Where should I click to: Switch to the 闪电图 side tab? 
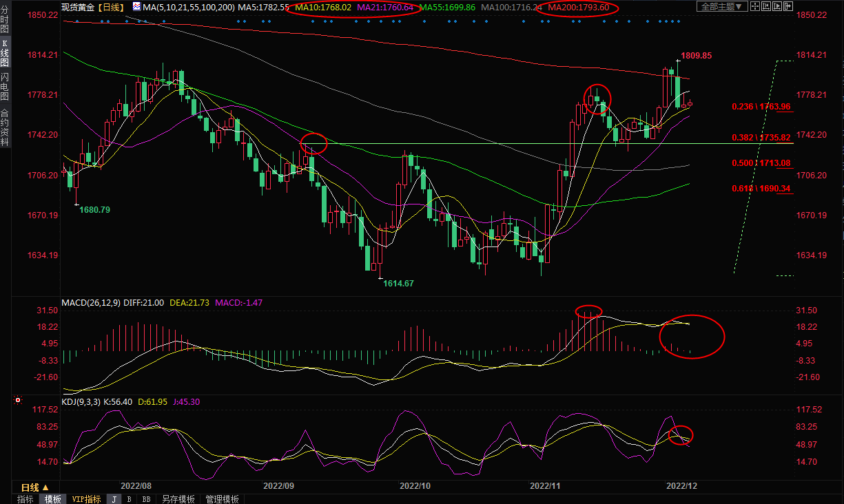tap(5, 87)
